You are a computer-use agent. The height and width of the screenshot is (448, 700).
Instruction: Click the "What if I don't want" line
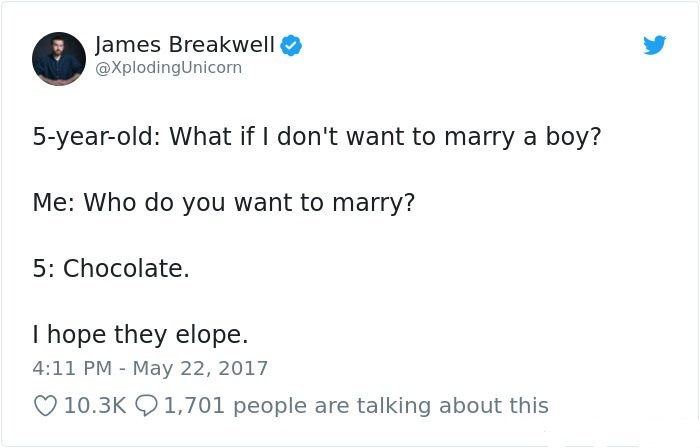[317, 137]
